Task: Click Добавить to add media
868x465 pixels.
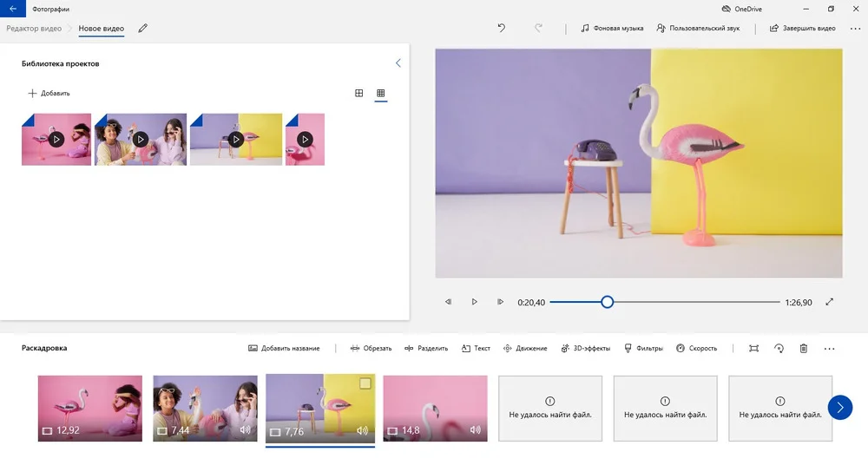Action: 49,93
